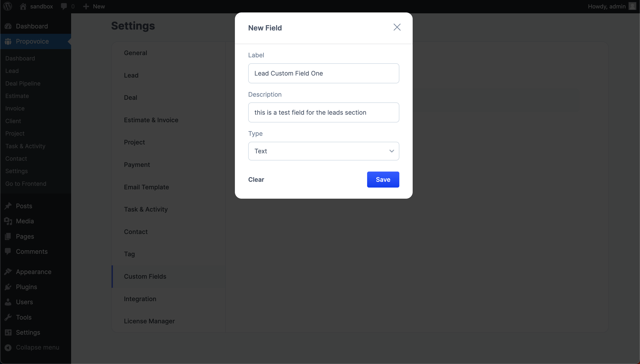Click the Dashboard menu icon
This screenshot has width=640, height=364.
click(8, 26)
